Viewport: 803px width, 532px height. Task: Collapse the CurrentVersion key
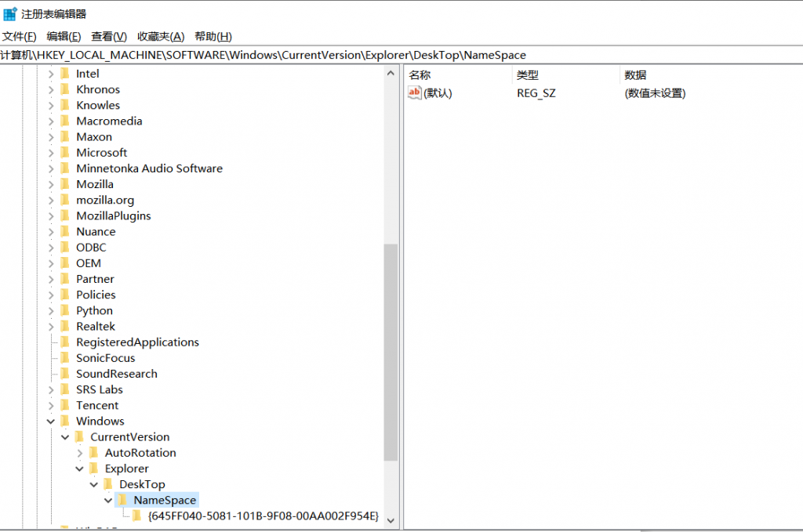pyautogui.click(x=65, y=437)
